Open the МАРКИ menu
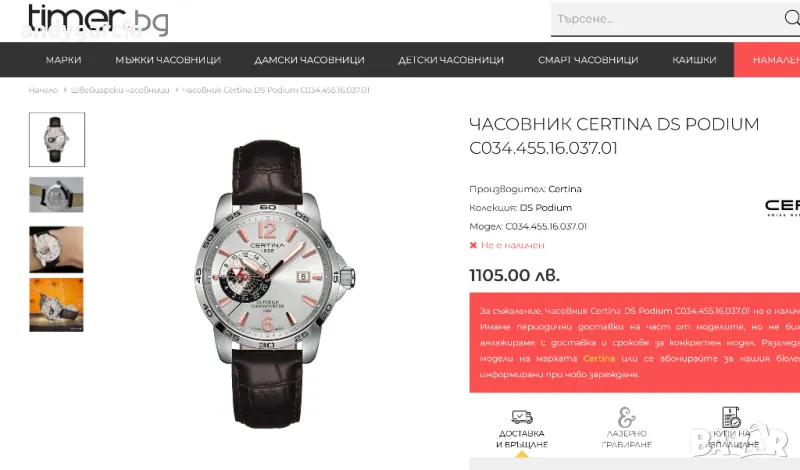800x470 pixels. click(63, 60)
